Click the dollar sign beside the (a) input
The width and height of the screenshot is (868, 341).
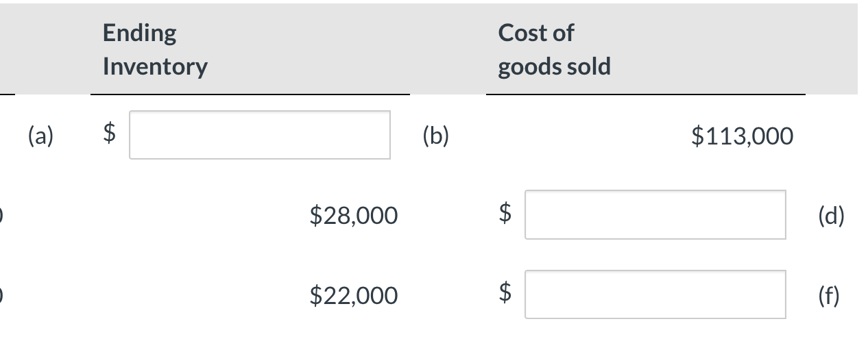click(x=108, y=136)
